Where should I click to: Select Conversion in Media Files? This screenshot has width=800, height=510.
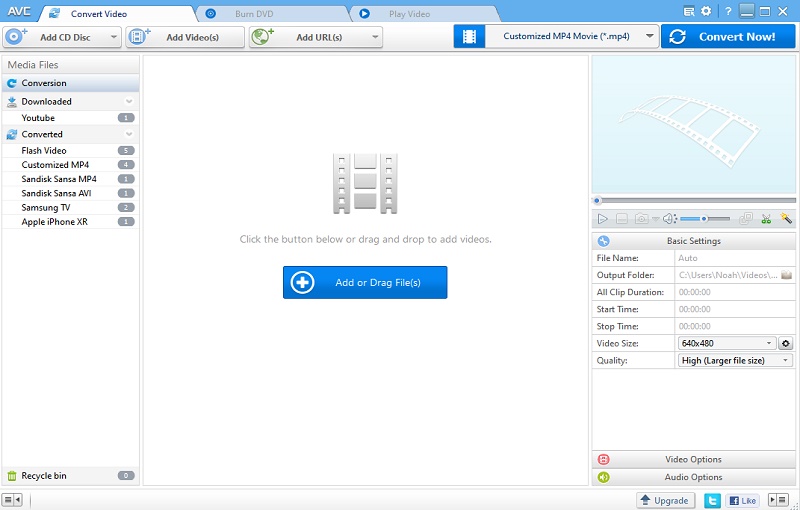[x=70, y=83]
